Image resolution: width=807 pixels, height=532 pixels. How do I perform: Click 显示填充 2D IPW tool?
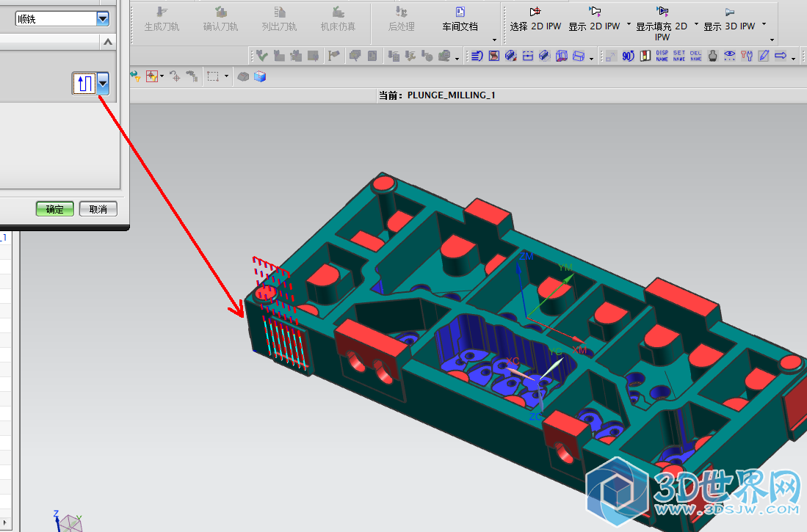[662, 21]
